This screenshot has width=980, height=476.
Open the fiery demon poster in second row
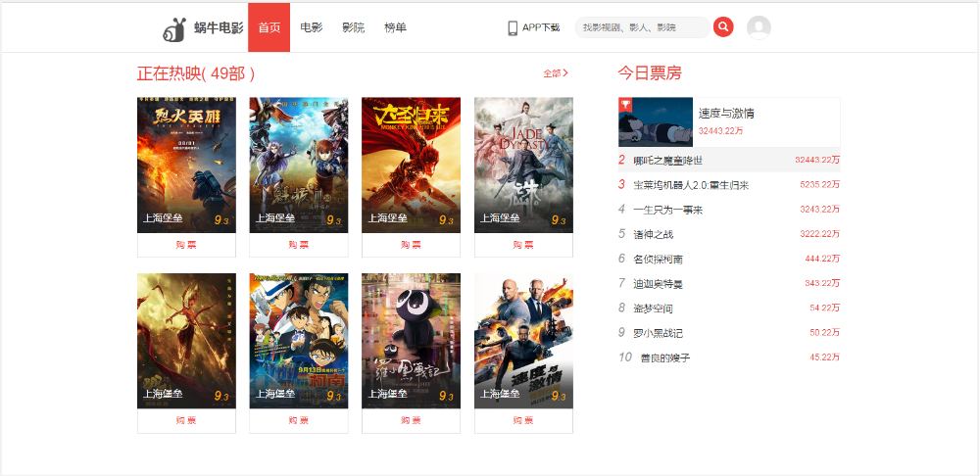(186, 341)
